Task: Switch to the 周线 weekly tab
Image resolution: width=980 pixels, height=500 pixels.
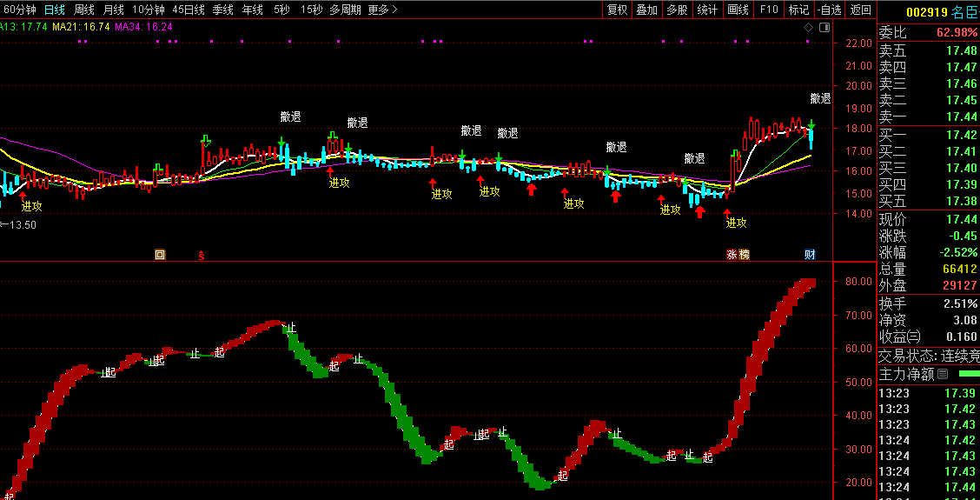Action: (83, 10)
